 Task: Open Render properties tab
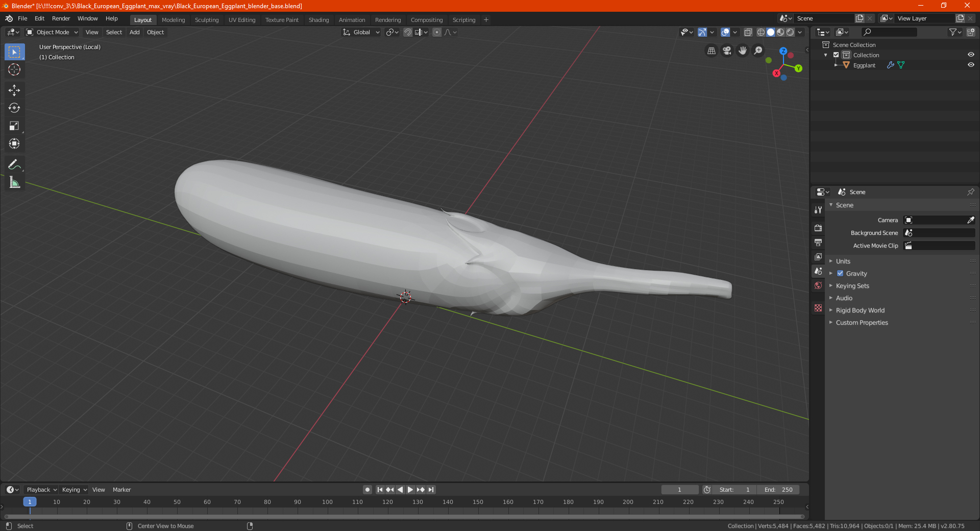pos(818,228)
